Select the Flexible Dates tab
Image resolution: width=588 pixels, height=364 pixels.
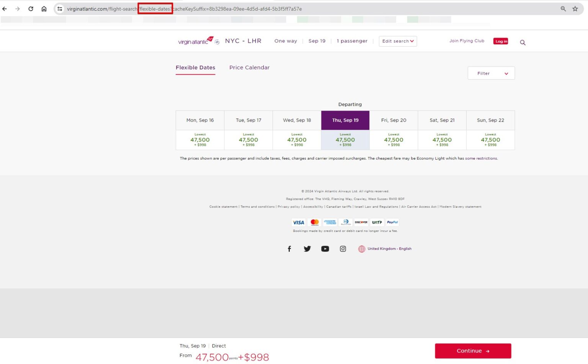point(195,67)
